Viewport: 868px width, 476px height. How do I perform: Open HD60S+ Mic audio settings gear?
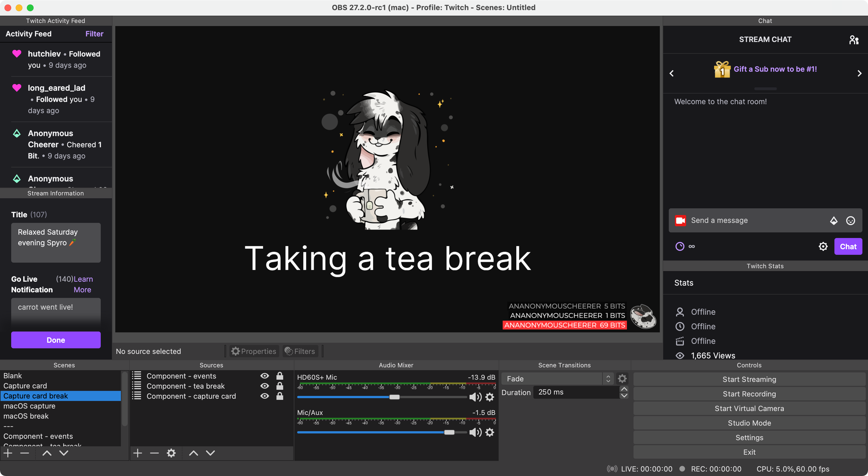tap(490, 397)
